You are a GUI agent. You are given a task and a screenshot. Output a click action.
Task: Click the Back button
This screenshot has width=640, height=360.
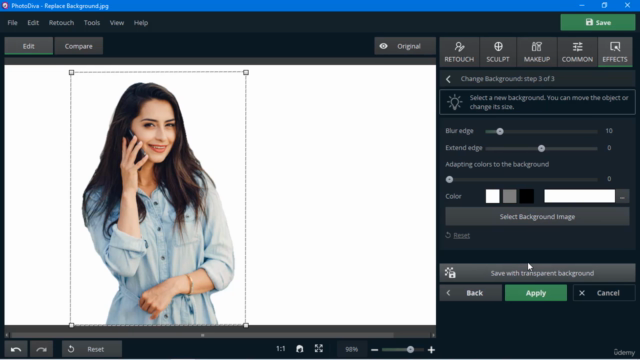(471, 293)
